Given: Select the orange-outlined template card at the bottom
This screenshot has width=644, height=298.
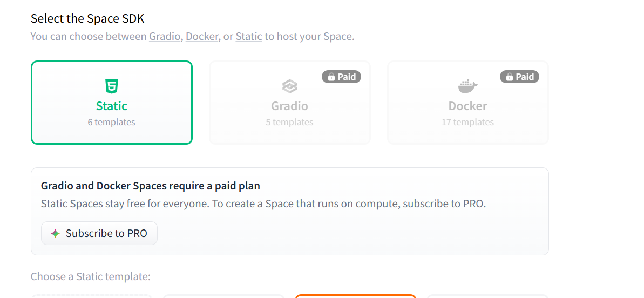Looking at the screenshot, I should click(356, 296).
